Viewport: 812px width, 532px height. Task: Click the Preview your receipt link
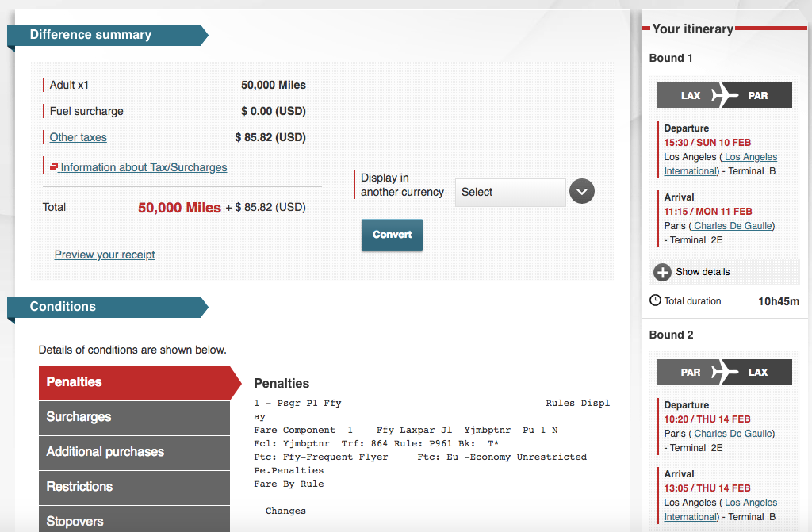click(x=105, y=255)
